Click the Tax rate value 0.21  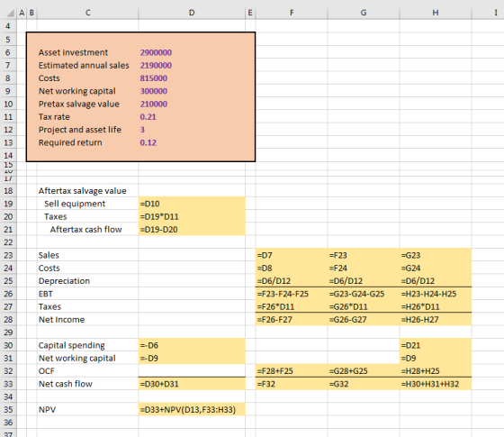[148, 117]
